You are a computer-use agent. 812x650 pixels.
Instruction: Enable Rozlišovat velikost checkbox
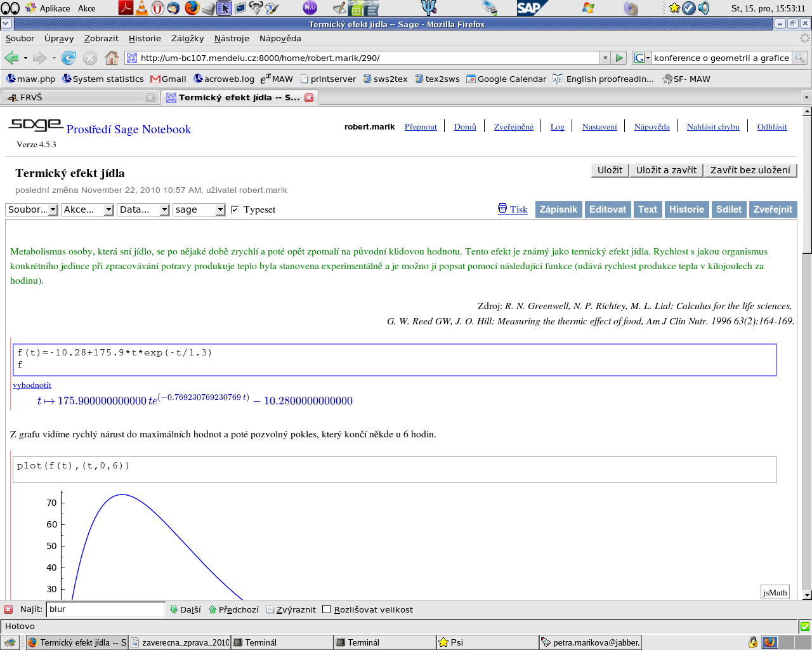tap(327, 609)
